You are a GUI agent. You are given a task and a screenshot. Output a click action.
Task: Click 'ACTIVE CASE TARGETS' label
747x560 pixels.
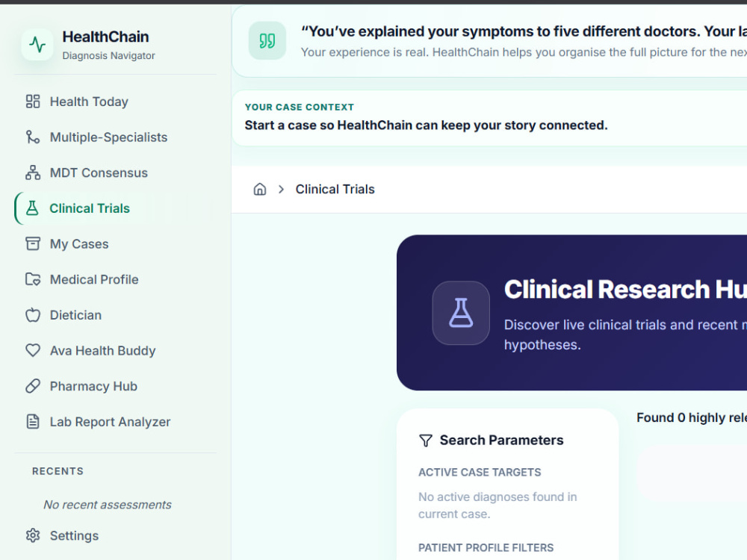[x=480, y=473]
